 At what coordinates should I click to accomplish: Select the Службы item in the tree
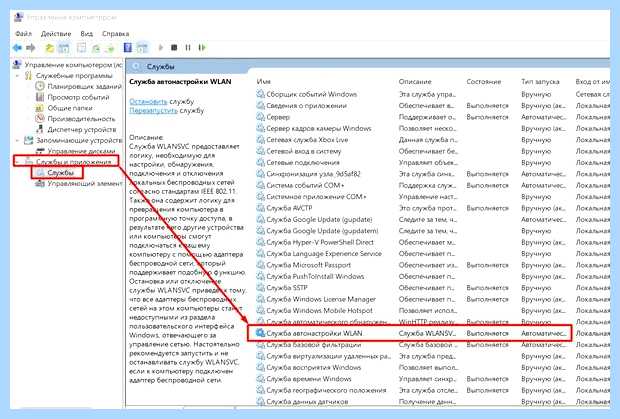60,173
